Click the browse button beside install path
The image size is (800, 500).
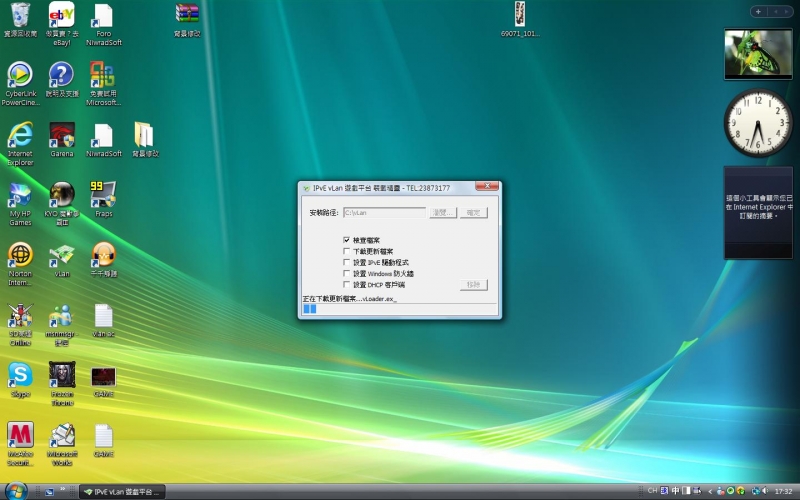(443, 212)
